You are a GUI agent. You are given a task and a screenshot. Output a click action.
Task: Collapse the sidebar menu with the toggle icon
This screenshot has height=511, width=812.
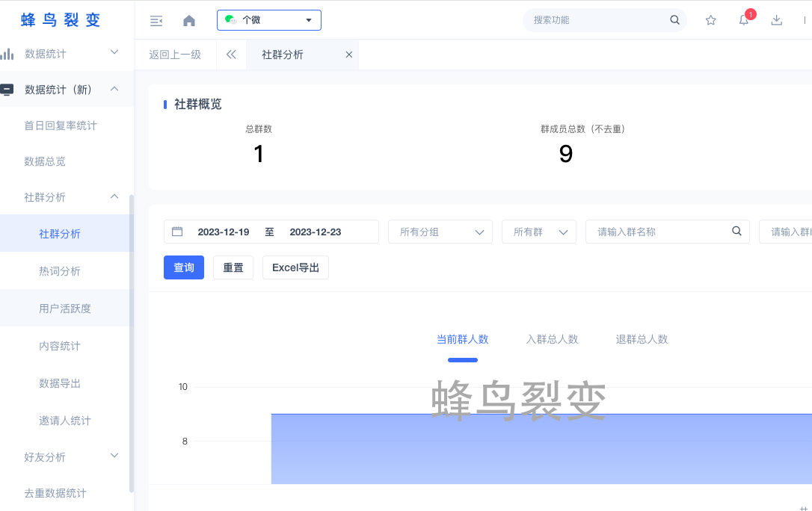tap(156, 21)
